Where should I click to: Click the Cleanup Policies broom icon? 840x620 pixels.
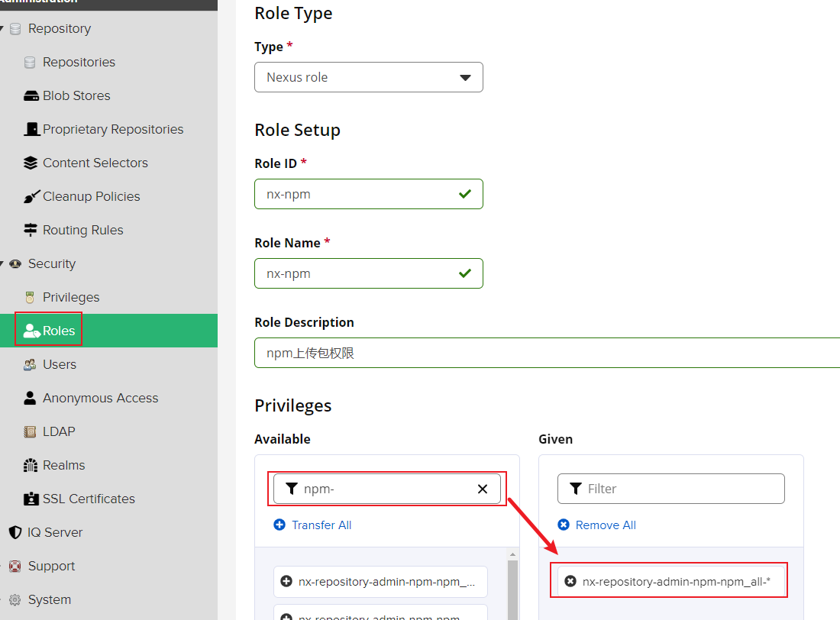coord(31,197)
